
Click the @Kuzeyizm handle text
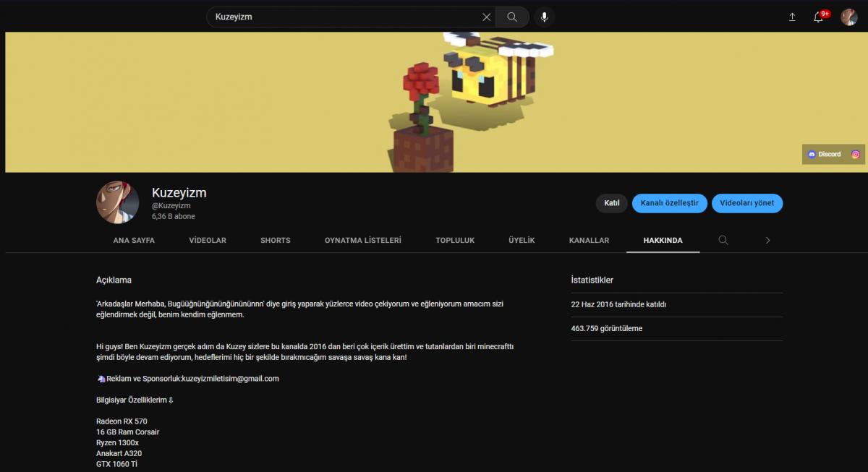pos(171,206)
